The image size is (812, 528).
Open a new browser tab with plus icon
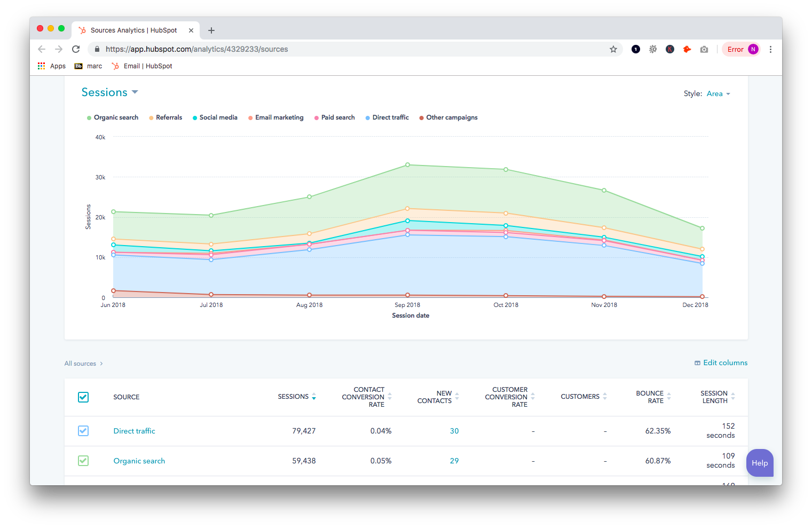[211, 30]
